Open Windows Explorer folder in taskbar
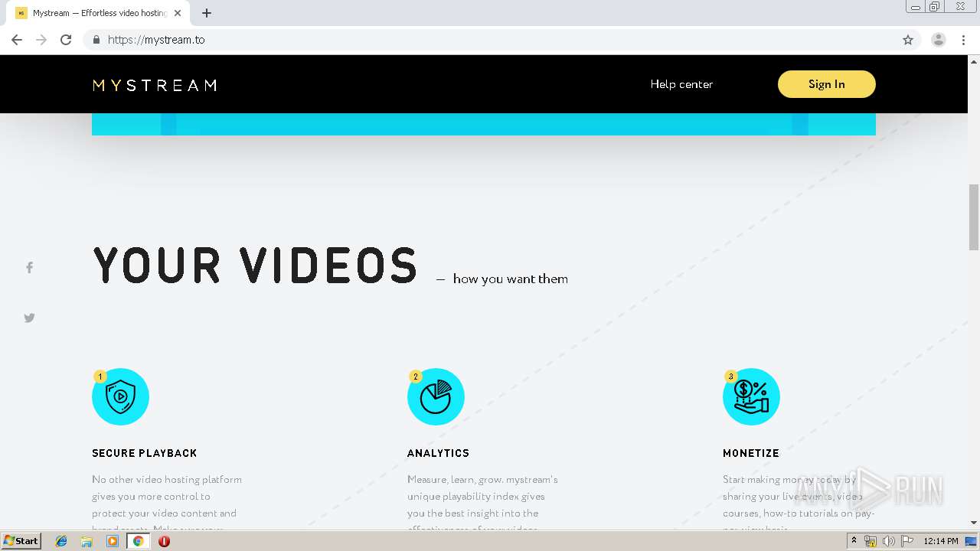Viewport: 980px width, 551px height. tap(87, 541)
